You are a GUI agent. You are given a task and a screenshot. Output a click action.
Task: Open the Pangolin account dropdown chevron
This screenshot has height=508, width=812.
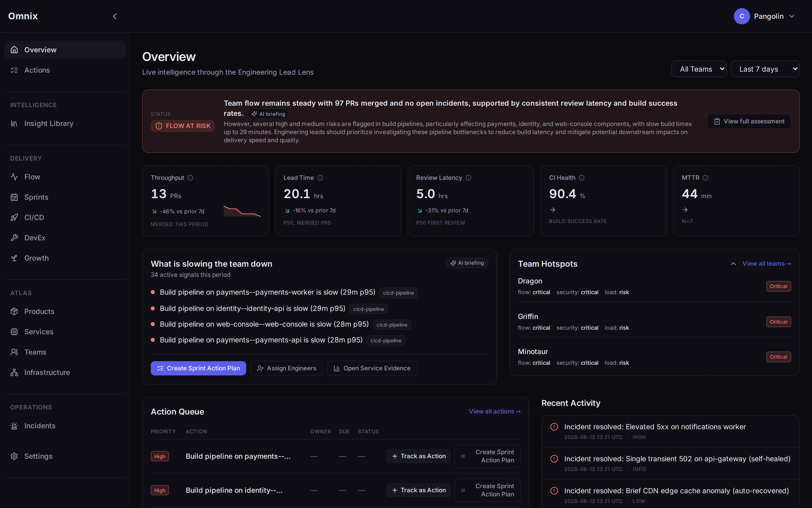(792, 16)
